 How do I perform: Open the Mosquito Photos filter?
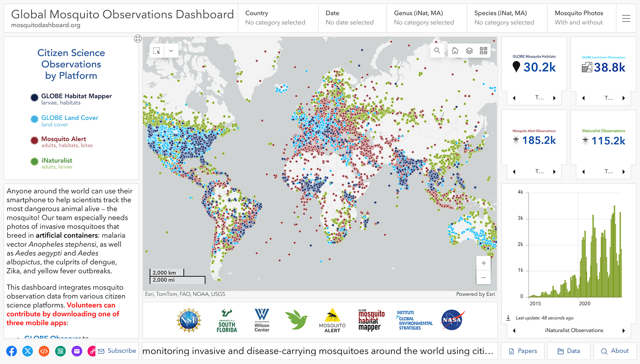tap(581, 18)
